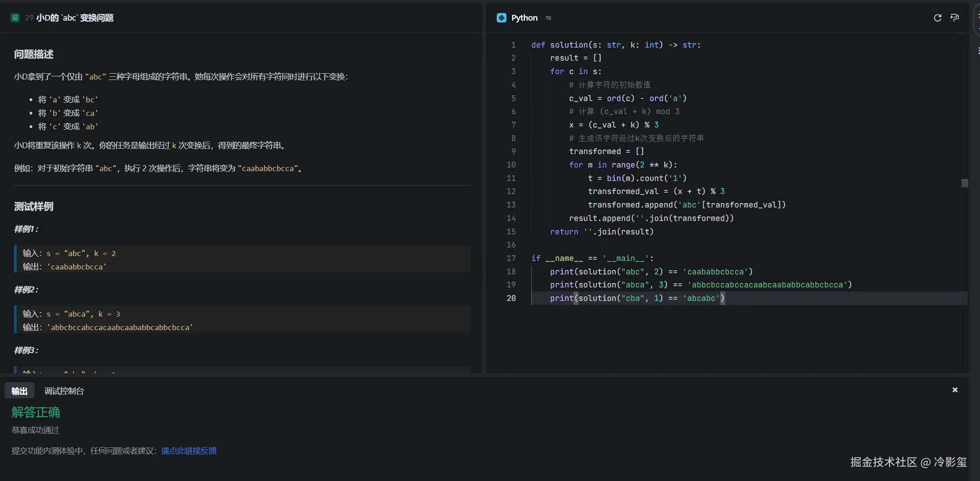Open the speech bubble icon in editor header

[x=954, y=18]
